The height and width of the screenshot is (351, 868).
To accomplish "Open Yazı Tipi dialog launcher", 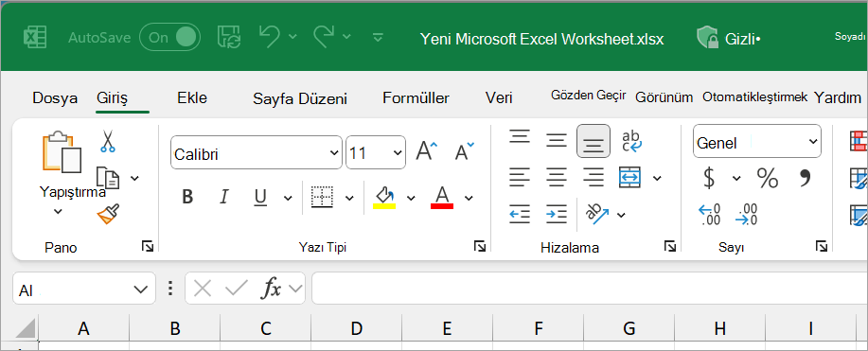I will coord(479,246).
